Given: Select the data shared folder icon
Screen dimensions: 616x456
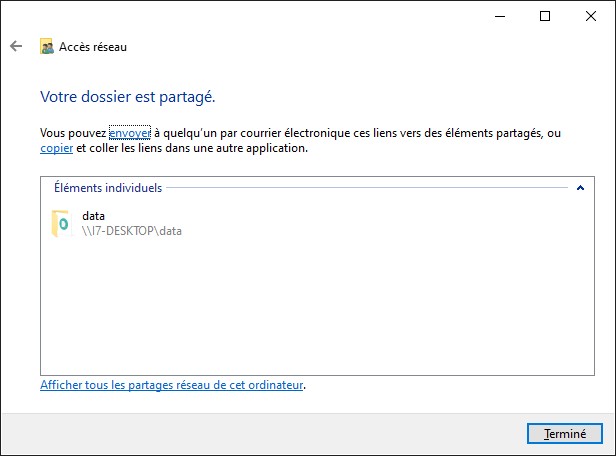Looking at the screenshot, I should pos(60,223).
